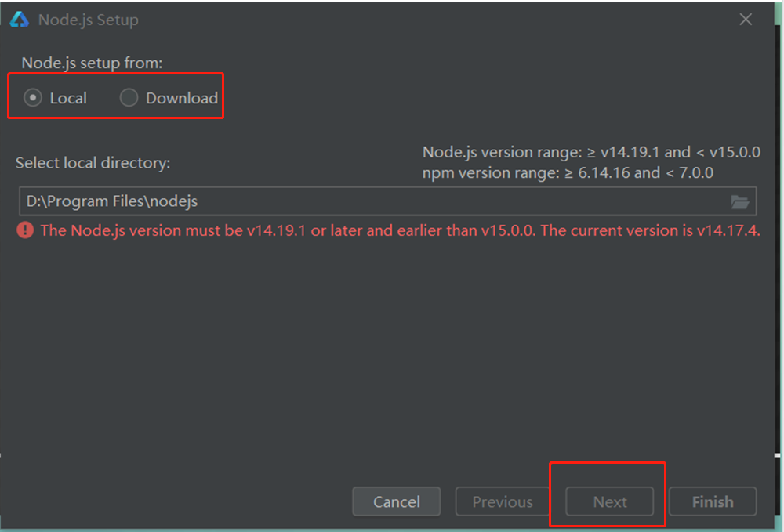Close the Node.js Setup dialog

pyautogui.click(x=746, y=20)
